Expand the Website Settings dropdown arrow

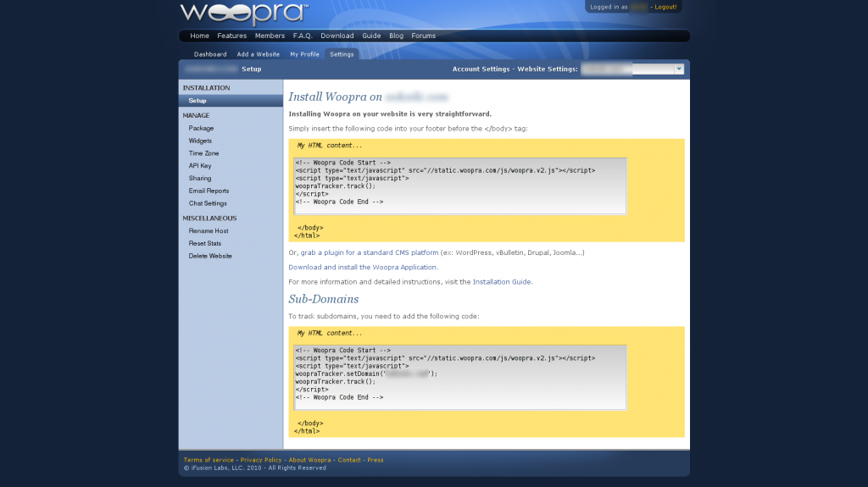point(679,69)
